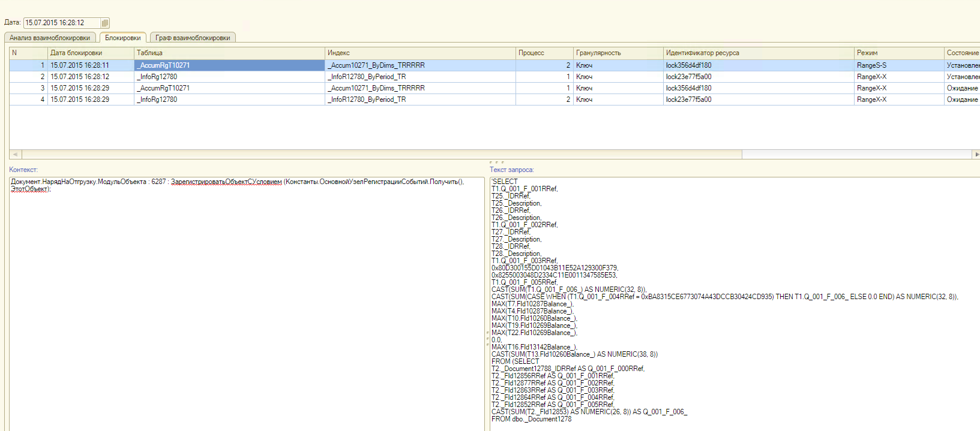Screen dimensions: 980x431
Task: Switch to the Анализ взаимоблокировки tab
Action: [x=50, y=38]
